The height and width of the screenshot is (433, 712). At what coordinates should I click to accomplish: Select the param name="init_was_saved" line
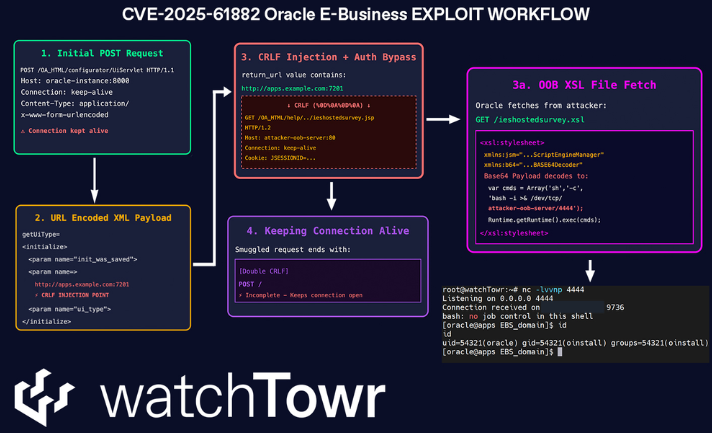(x=83, y=260)
